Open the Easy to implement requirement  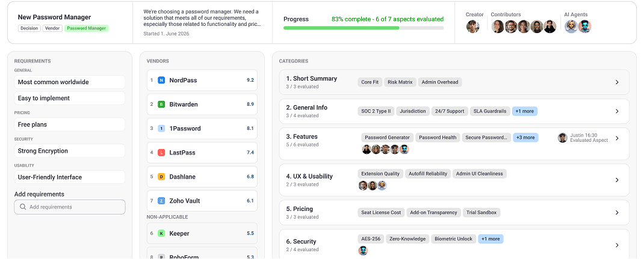pos(70,99)
